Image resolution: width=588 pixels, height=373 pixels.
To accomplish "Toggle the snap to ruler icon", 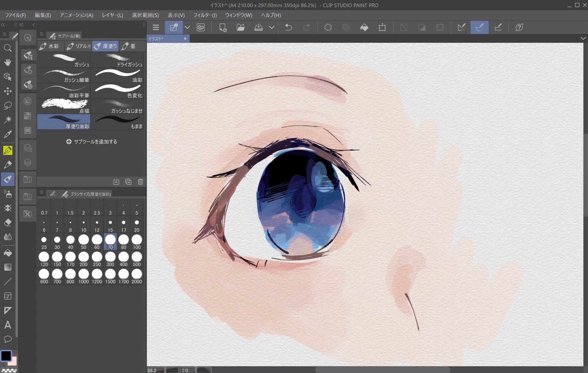I will [x=462, y=27].
